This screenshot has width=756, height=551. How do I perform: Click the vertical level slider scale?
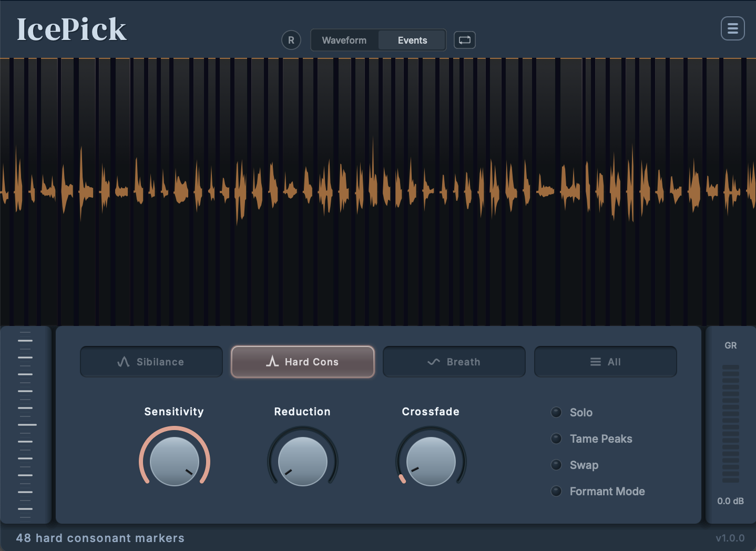click(x=25, y=425)
